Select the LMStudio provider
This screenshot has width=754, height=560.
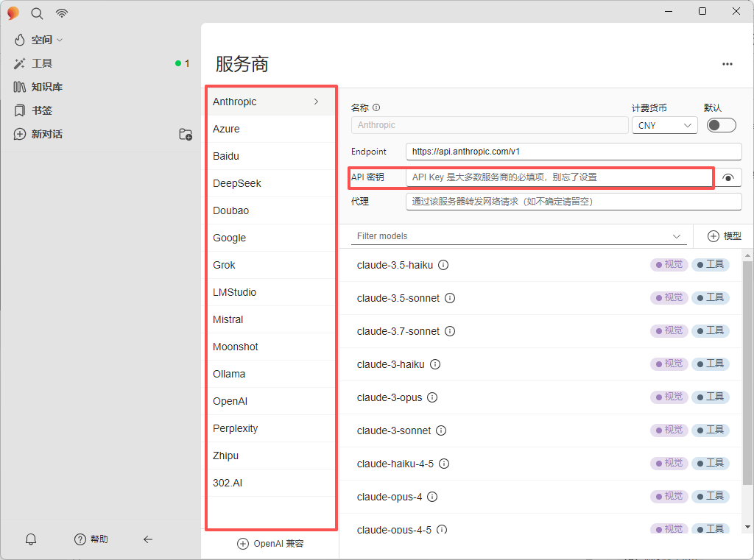pos(271,292)
